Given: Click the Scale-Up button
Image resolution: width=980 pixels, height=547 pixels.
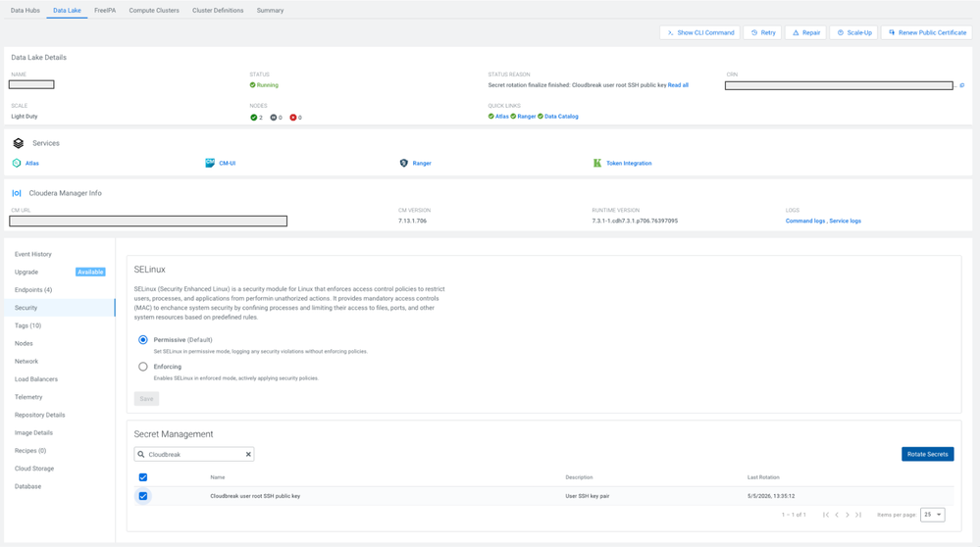Looking at the screenshot, I should (x=853, y=32).
